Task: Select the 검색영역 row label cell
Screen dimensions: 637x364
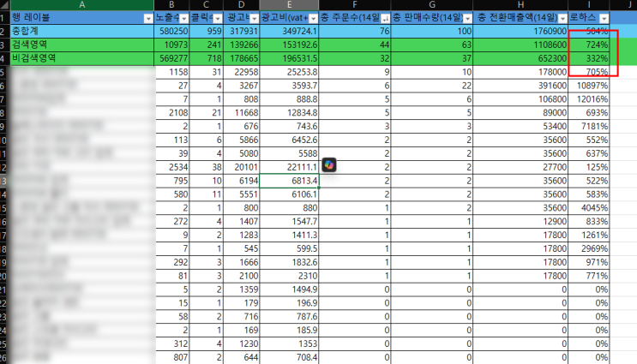Action: tap(82, 45)
